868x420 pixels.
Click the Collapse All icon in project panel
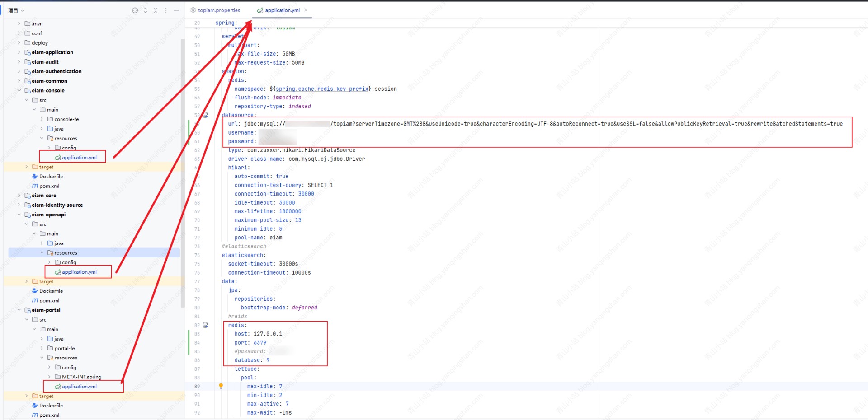(156, 10)
